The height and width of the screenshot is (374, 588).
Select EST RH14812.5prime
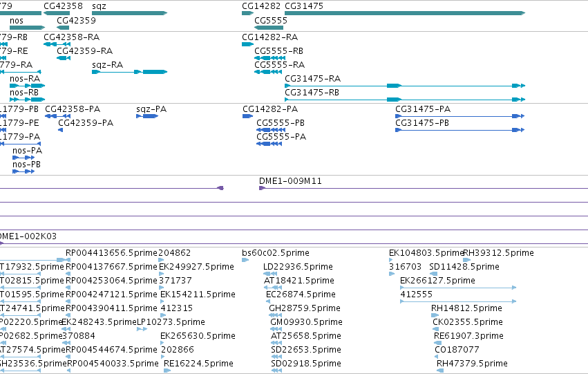pos(466,308)
